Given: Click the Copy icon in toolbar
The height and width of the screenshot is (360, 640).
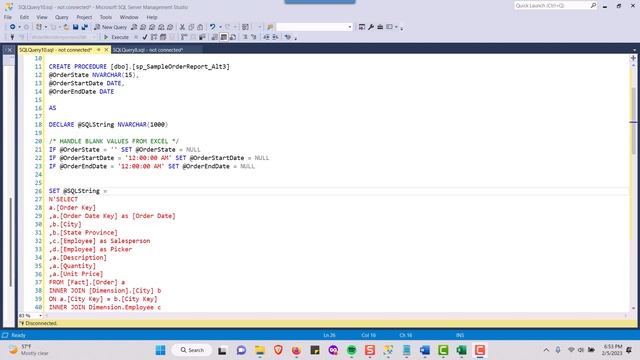Looking at the screenshot, I should point(191,27).
